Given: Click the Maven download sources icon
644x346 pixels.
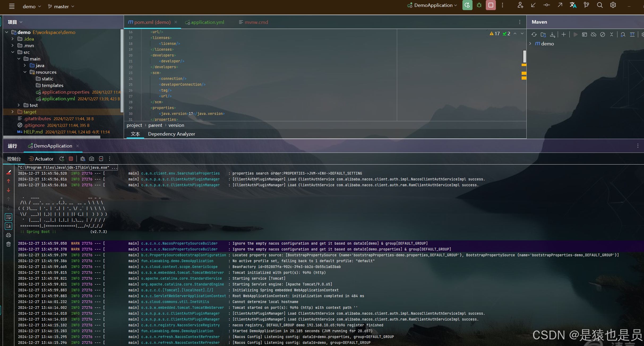Looking at the screenshot, I should (x=552, y=34).
